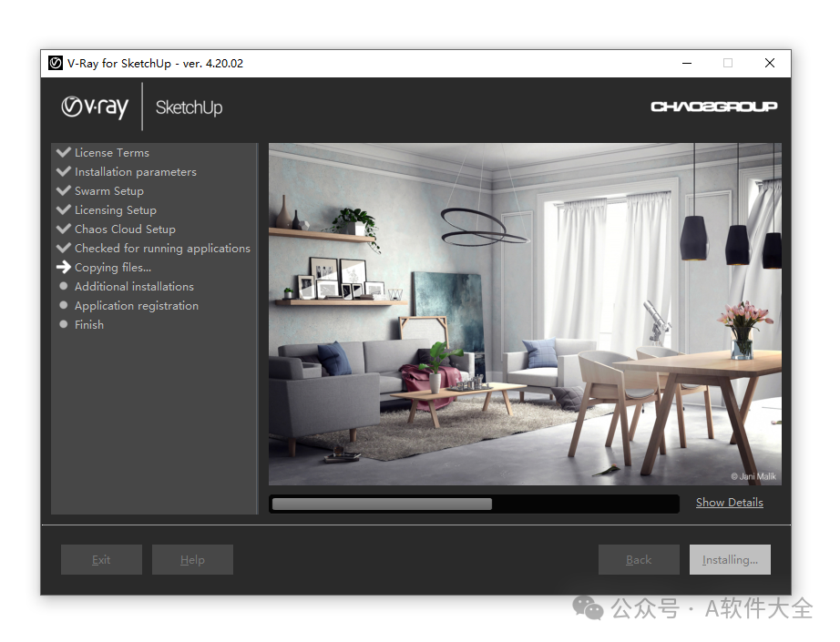840x642 pixels.
Task: Click the bullet beside Application registration
Action: tap(64, 305)
